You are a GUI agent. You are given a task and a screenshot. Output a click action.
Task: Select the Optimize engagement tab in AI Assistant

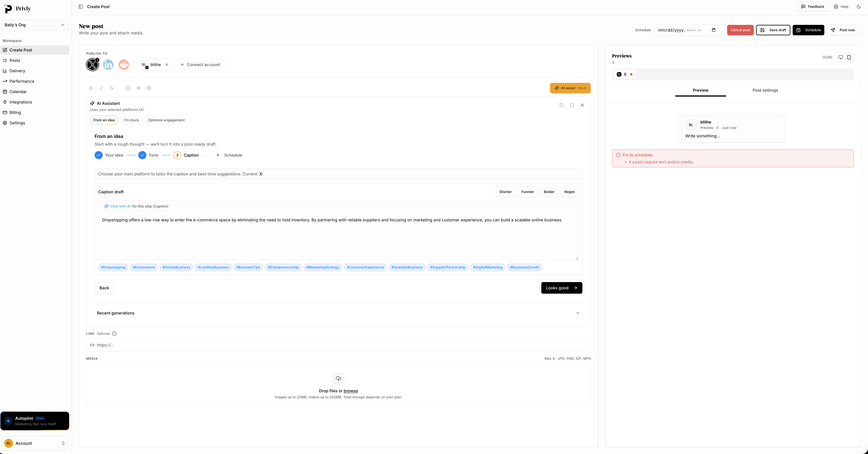166,120
